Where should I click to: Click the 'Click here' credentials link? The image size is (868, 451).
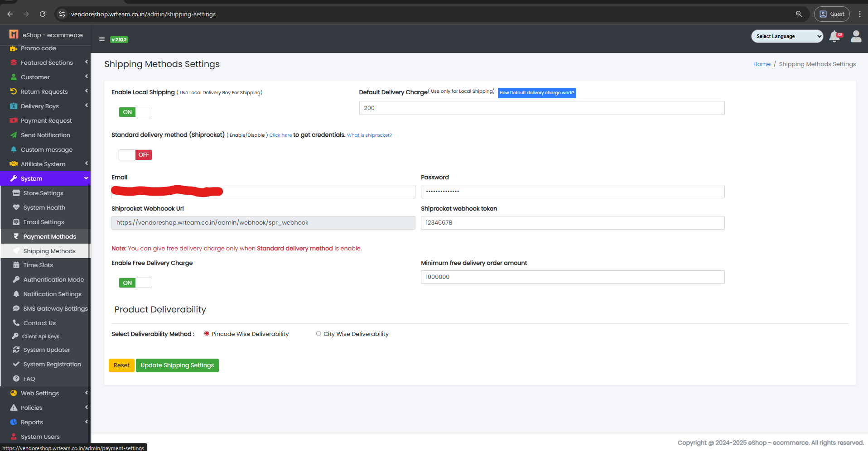click(280, 135)
